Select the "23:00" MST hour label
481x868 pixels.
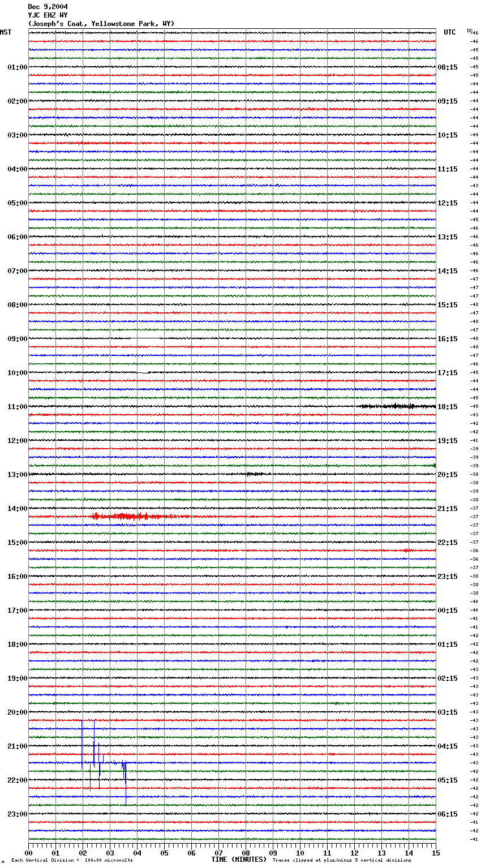(x=18, y=814)
